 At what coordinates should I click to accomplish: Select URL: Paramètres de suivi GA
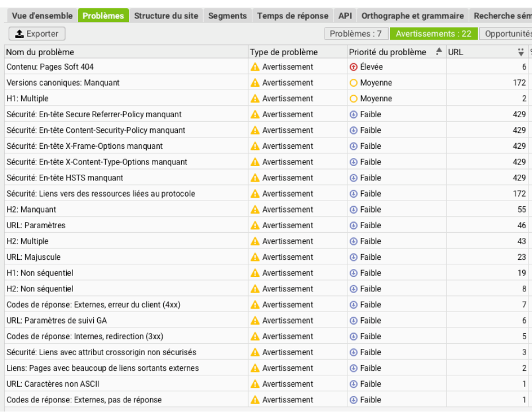[x=57, y=320]
